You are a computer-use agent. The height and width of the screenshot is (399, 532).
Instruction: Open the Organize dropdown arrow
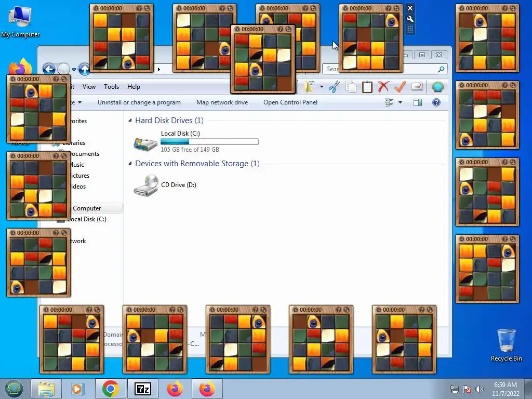click(x=79, y=102)
